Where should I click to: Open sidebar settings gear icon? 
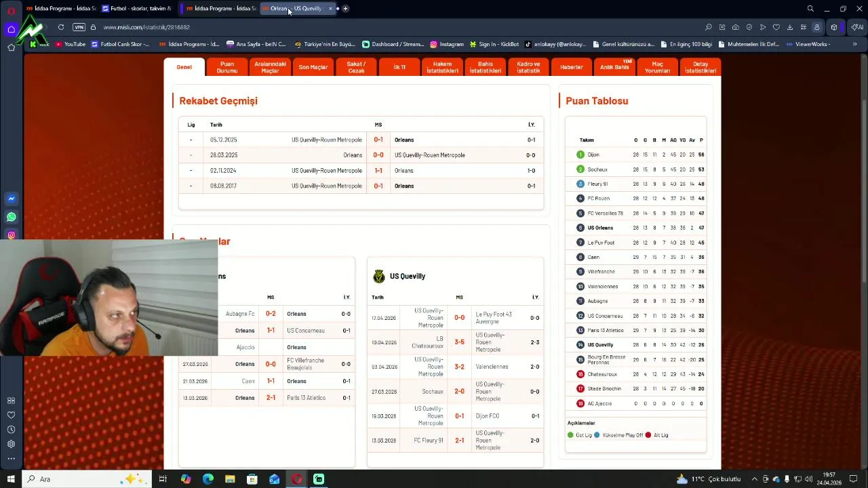point(11,444)
